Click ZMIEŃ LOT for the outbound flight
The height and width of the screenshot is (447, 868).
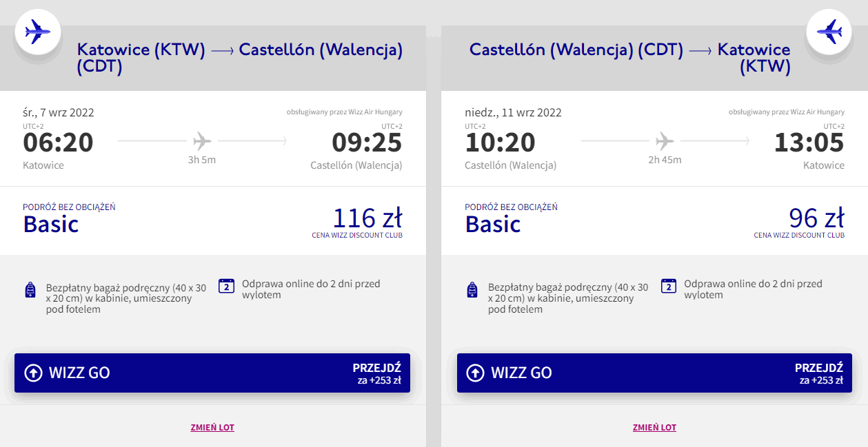[x=212, y=428]
